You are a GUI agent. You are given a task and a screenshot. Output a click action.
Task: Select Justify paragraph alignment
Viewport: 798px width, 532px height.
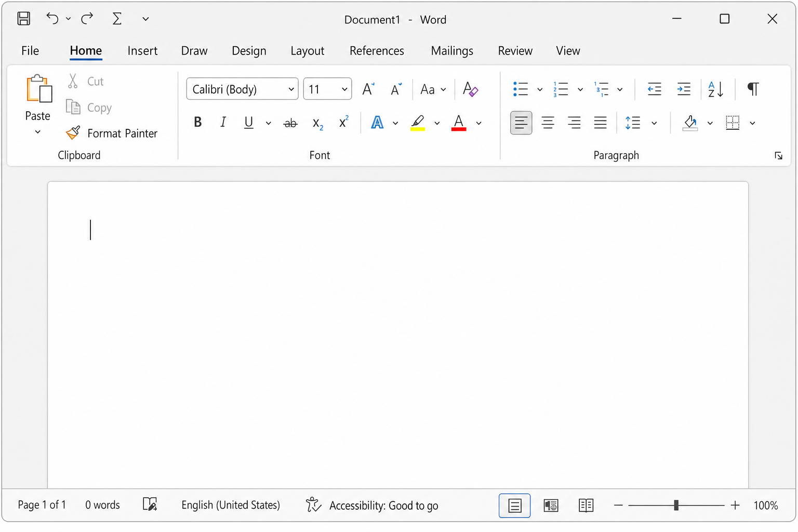click(600, 123)
